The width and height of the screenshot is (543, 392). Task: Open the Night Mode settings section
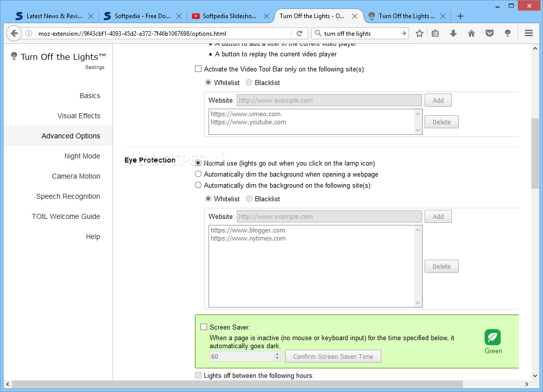(x=82, y=156)
